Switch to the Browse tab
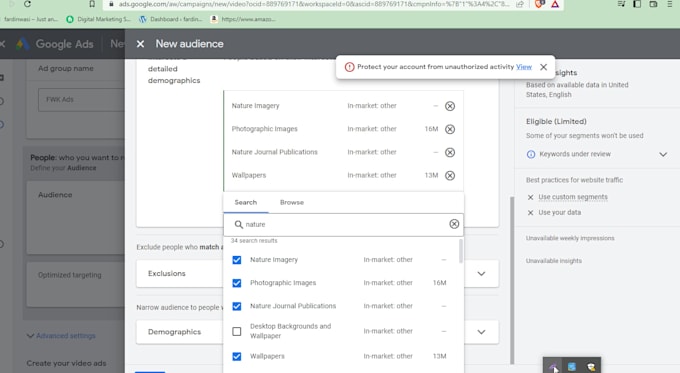680x373 pixels. click(x=292, y=203)
